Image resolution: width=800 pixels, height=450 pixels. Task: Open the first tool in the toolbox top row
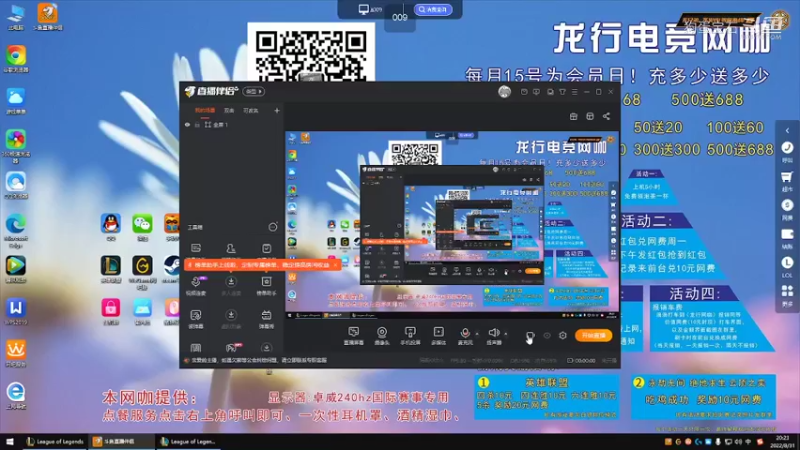(196, 248)
